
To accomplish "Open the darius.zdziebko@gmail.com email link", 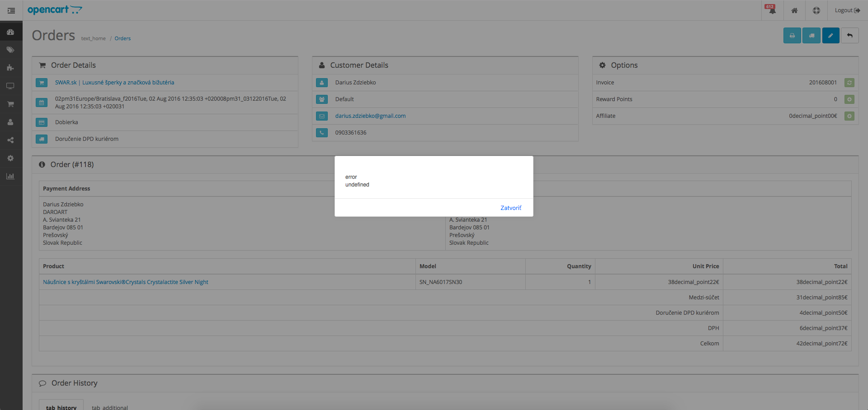I will (370, 116).
